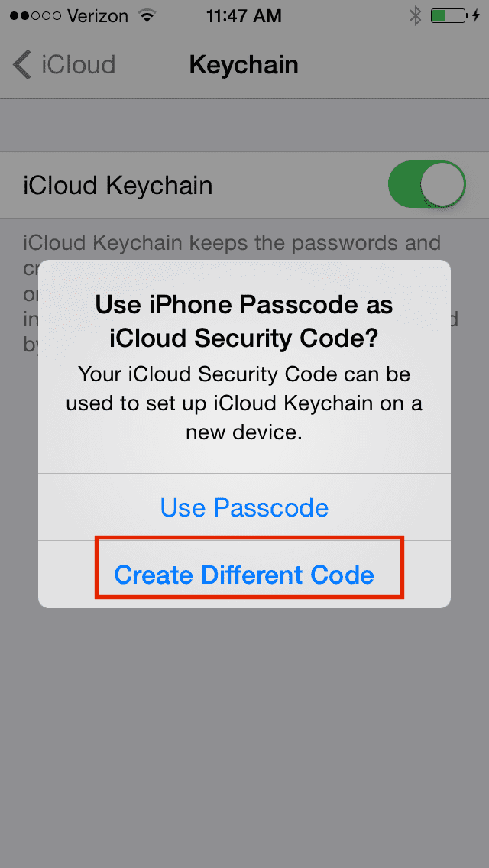Screen dimensions: 489x868
Task: Tap the alert message about new device
Action: click(244, 403)
